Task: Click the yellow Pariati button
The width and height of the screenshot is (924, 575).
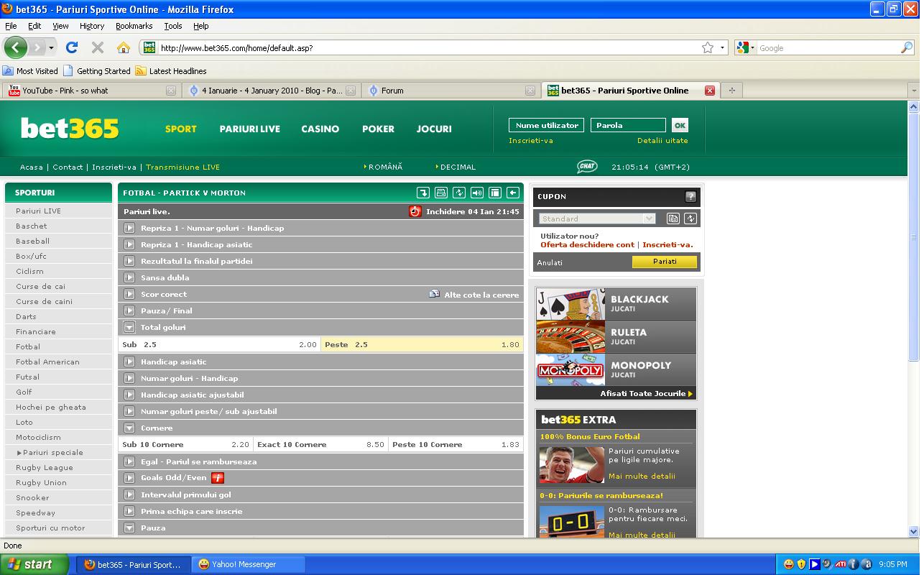Action: coord(665,262)
